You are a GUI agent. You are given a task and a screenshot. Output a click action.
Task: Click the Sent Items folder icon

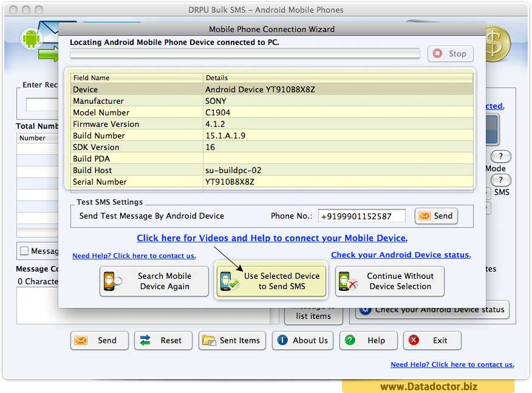pos(209,340)
